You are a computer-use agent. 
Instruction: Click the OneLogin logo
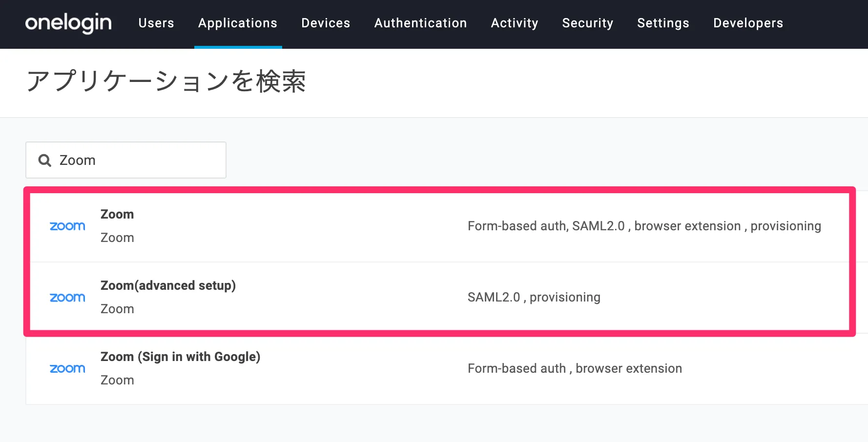[68, 23]
